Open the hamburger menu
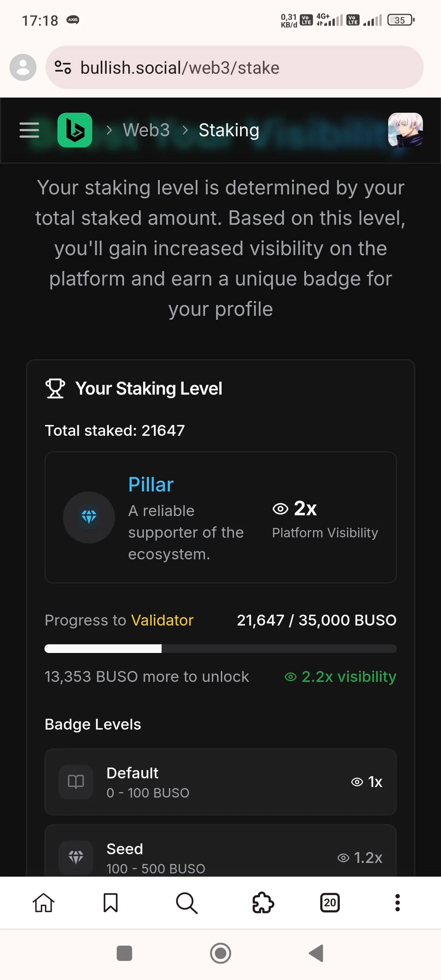The width and height of the screenshot is (441, 980). [29, 130]
